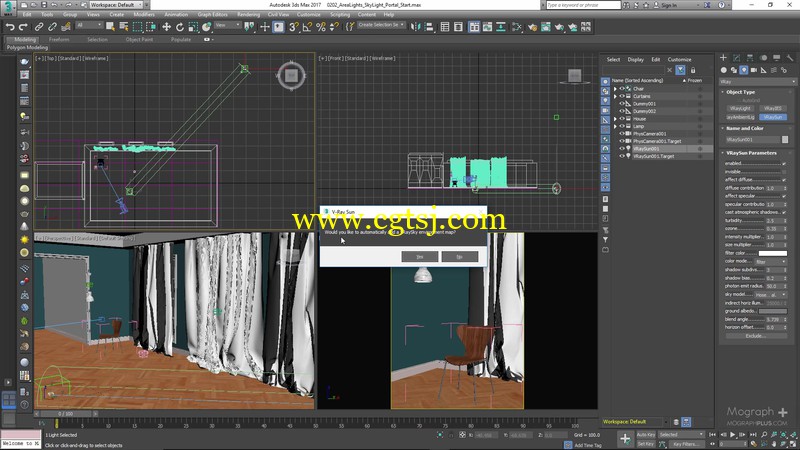The width and height of the screenshot is (800, 450).
Task: Expand the Curtains group in Scene Explorer
Action: click(x=615, y=96)
